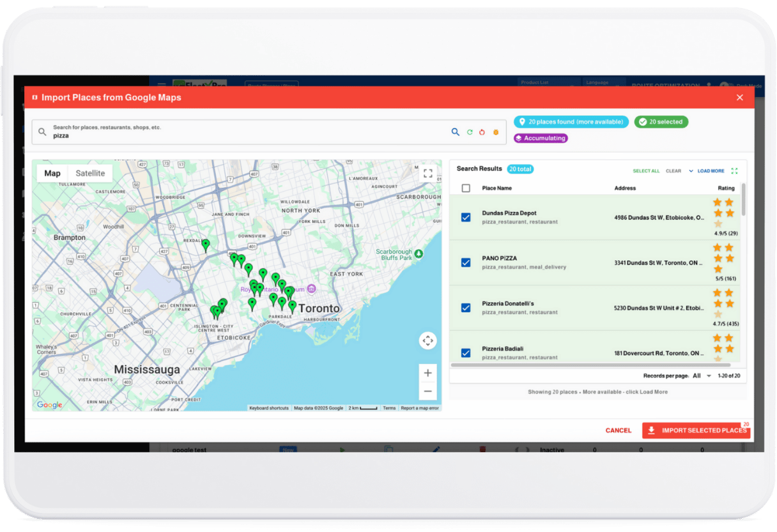The width and height of the screenshot is (777, 532).
Task: Zoom in on the map
Action: [x=428, y=373]
